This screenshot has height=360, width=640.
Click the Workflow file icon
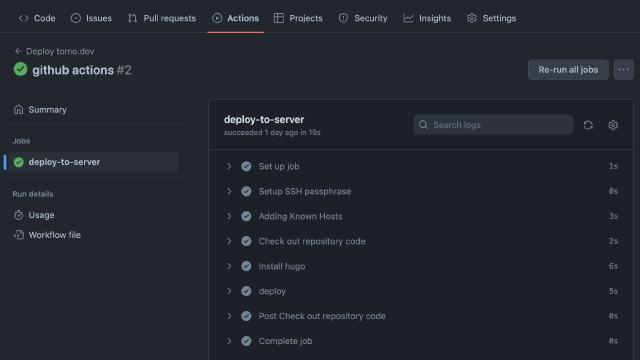click(x=19, y=235)
